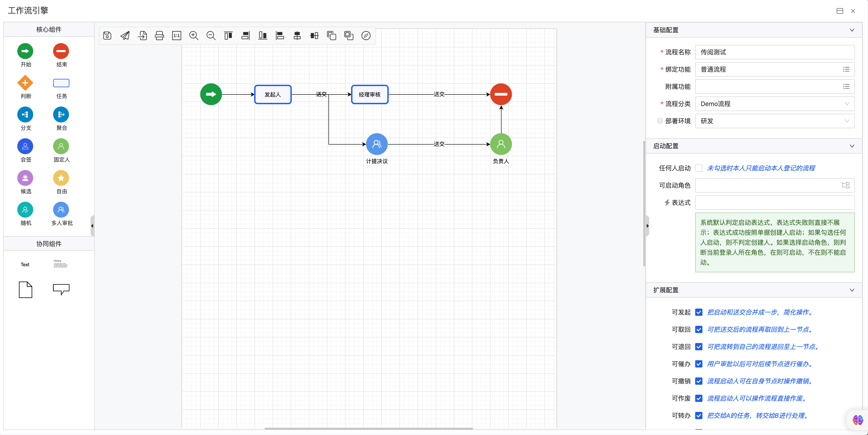Click the save icon in toolbar

[107, 35]
